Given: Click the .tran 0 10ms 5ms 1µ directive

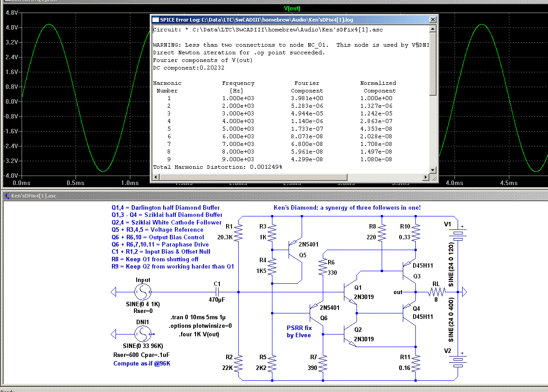Looking at the screenshot, I should [x=199, y=317].
